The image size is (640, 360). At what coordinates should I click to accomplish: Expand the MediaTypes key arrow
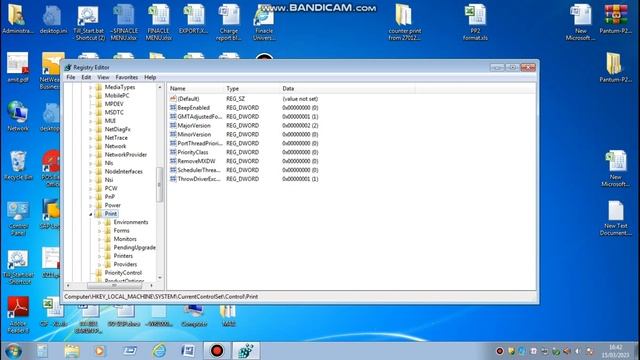click(91, 87)
